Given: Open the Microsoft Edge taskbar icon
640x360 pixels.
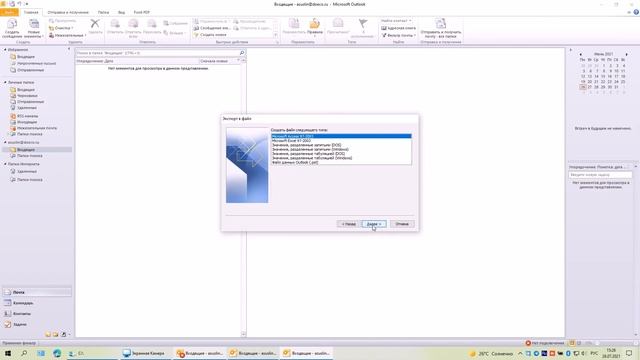Looking at the screenshot, I should click(57, 353).
